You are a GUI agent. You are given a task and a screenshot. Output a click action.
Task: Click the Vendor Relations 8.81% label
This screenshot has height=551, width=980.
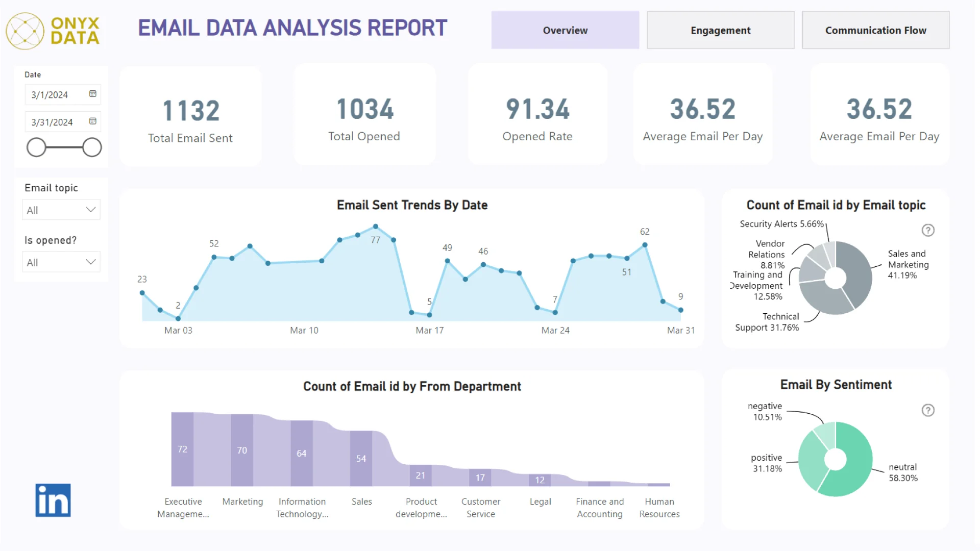coord(767,255)
